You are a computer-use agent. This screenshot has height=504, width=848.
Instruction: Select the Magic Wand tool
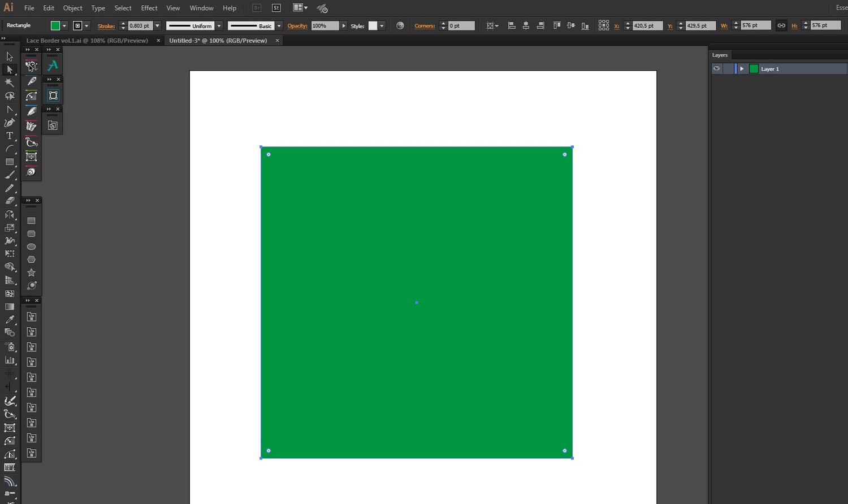10,83
